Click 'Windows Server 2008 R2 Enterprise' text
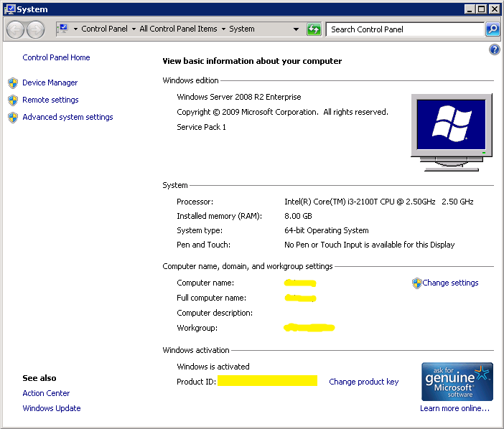504x429 pixels. [239, 97]
